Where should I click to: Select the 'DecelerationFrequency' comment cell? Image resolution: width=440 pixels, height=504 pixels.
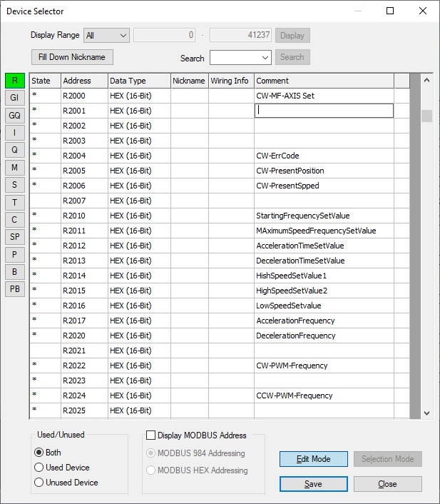pos(324,336)
